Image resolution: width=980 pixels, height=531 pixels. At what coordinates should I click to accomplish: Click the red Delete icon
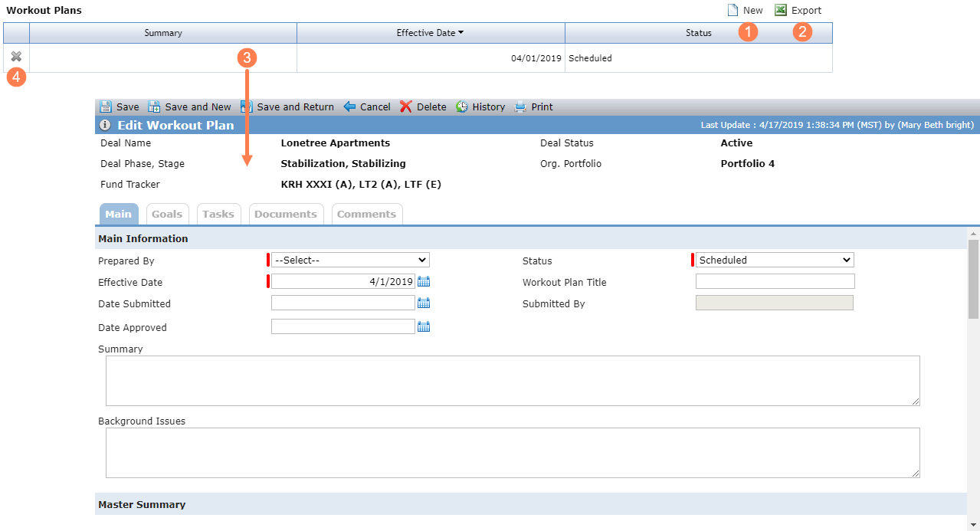406,107
